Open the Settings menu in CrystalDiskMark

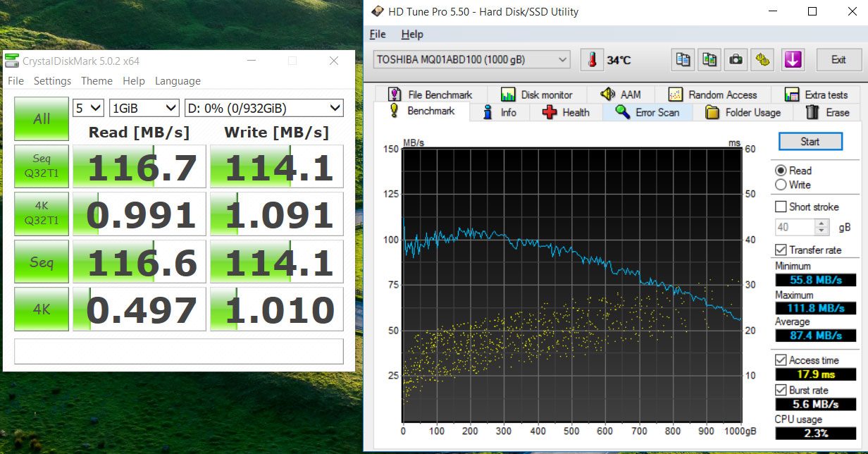[53, 81]
